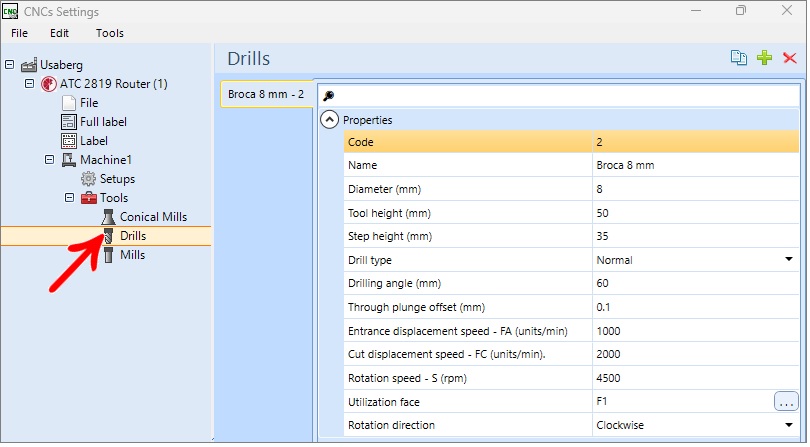
Task: Click the Mills tool icon
Action: [108, 255]
